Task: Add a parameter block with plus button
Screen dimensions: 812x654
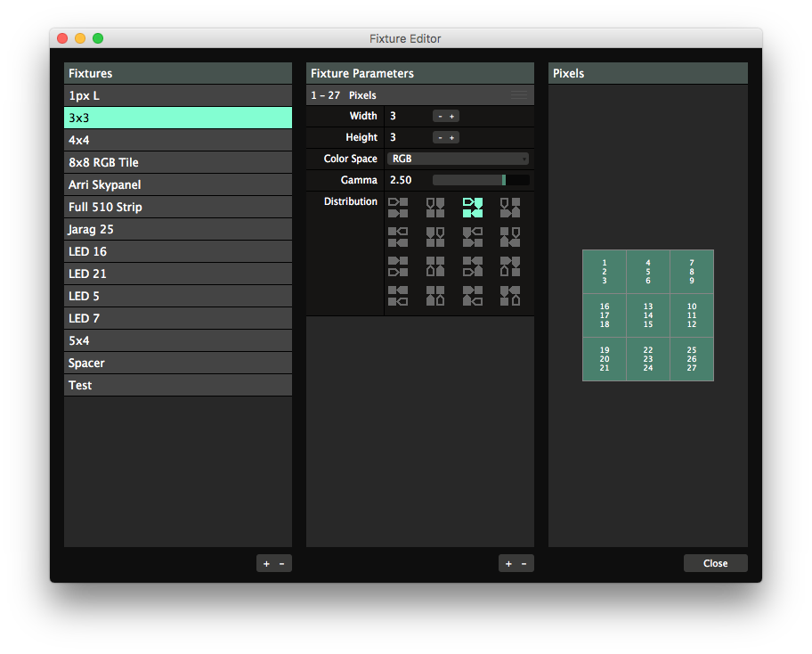Action: 508,563
